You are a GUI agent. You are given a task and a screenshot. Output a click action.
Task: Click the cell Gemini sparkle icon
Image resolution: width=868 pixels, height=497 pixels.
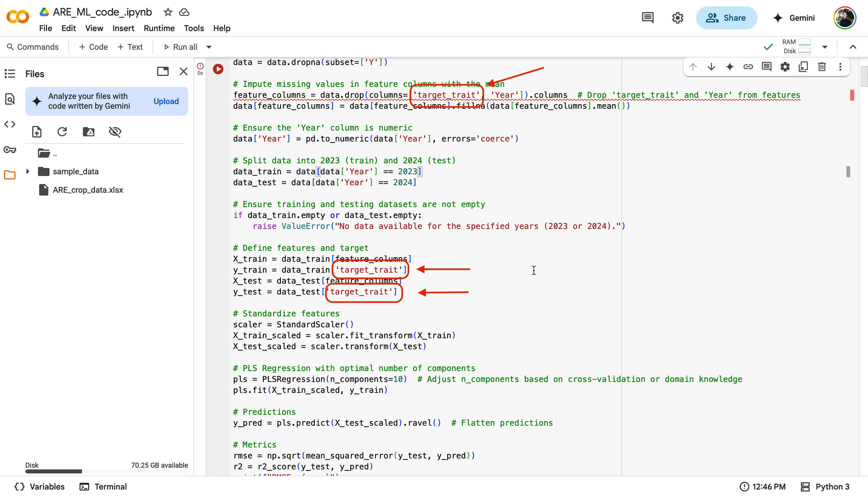click(730, 66)
